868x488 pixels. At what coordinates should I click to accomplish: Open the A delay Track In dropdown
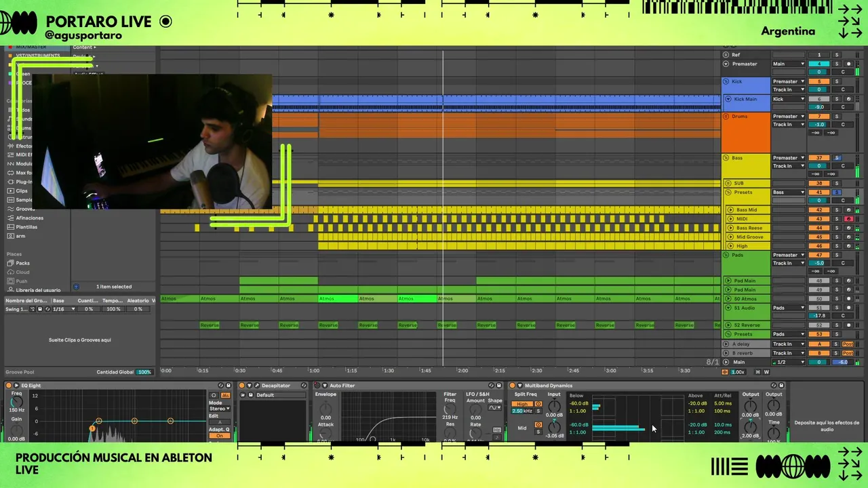pos(789,344)
